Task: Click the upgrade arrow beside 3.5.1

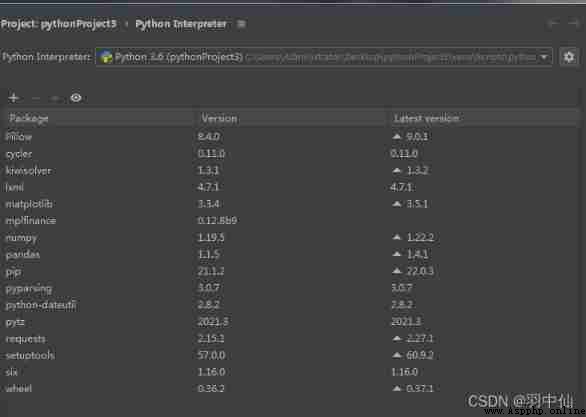Action: (x=397, y=204)
